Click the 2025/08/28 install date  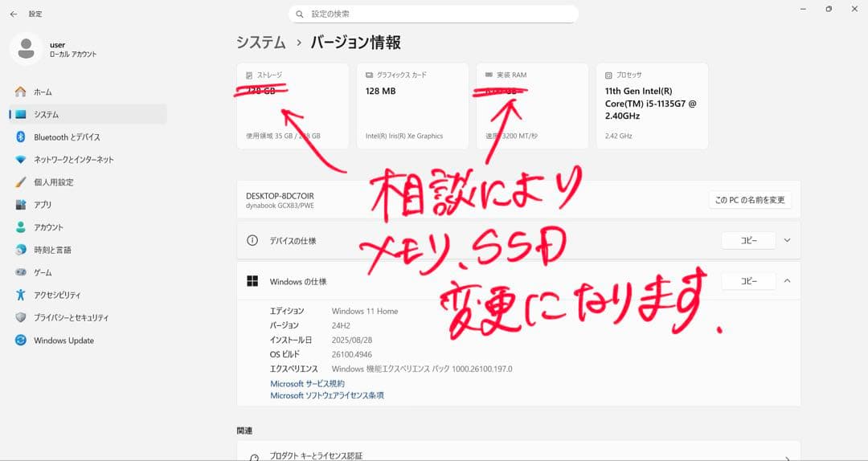point(352,340)
